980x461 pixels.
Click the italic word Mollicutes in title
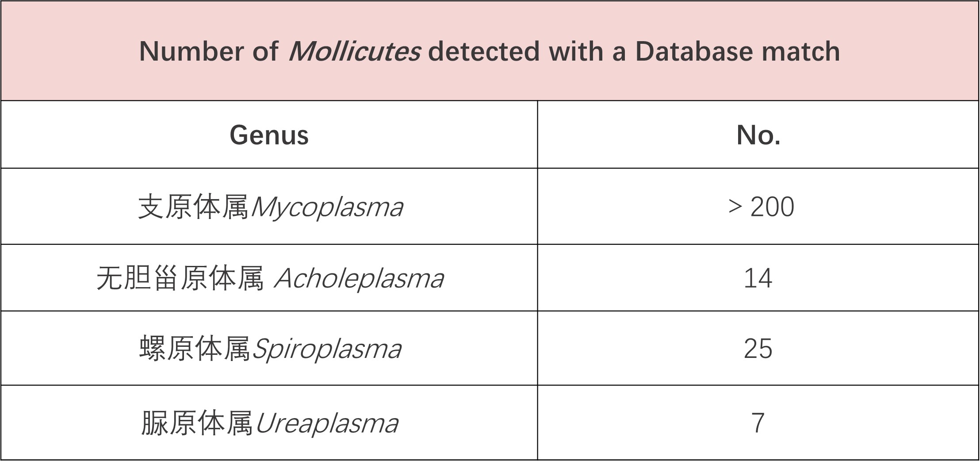pos(354,51)
